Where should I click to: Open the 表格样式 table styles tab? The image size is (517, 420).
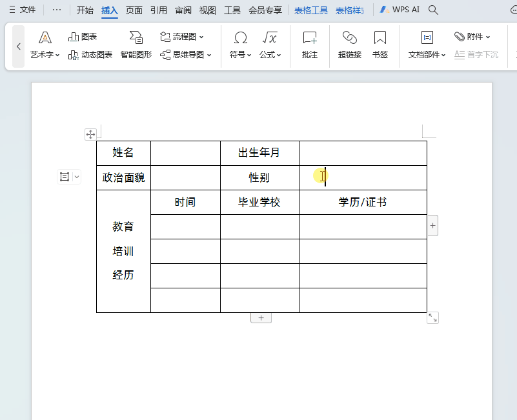pos(349,10)
